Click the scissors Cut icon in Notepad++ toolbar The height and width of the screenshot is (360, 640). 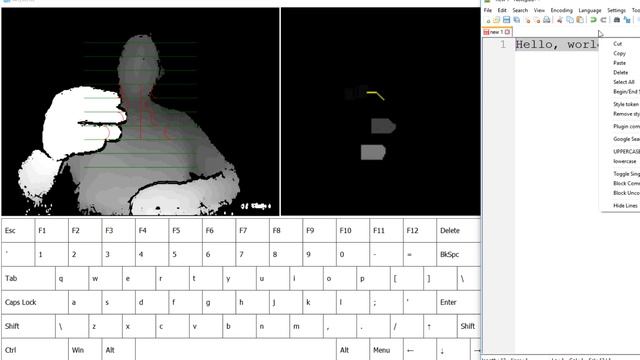(560, 20)
